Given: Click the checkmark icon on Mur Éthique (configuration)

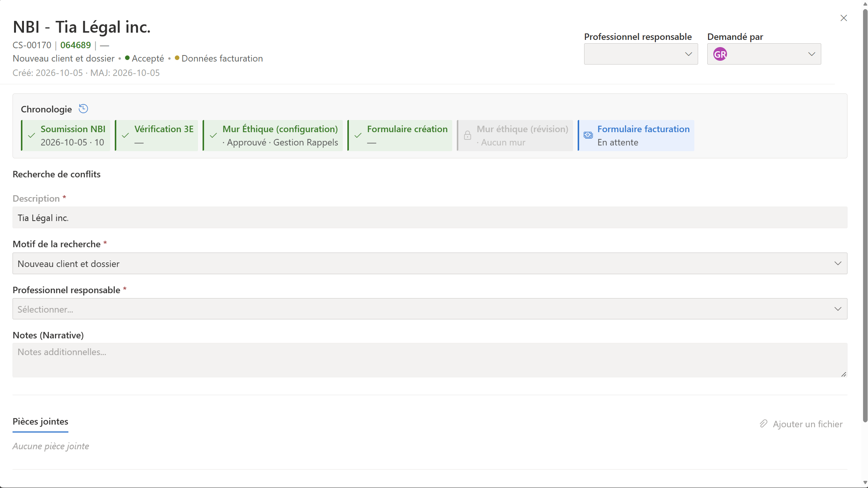Looking at the screenshot, I should (214, 135).
